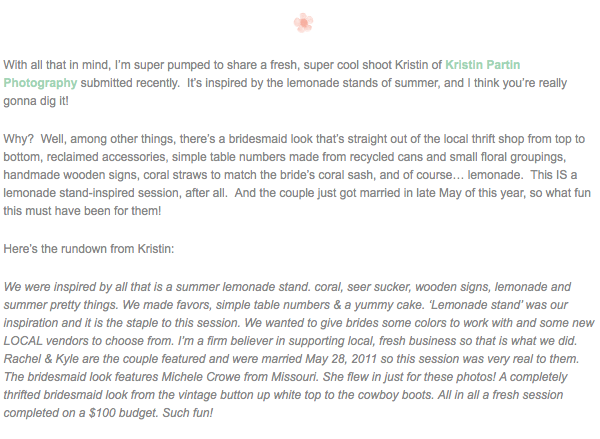The height and width of the screenshot is (439, 600).
Task: Click the pink flower divider icon
Action: click(303, 23)
